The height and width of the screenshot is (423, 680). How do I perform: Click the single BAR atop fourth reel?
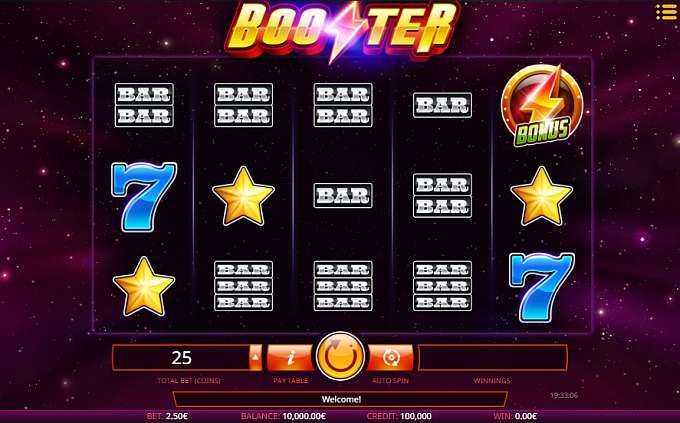click(x=442, y=105)
